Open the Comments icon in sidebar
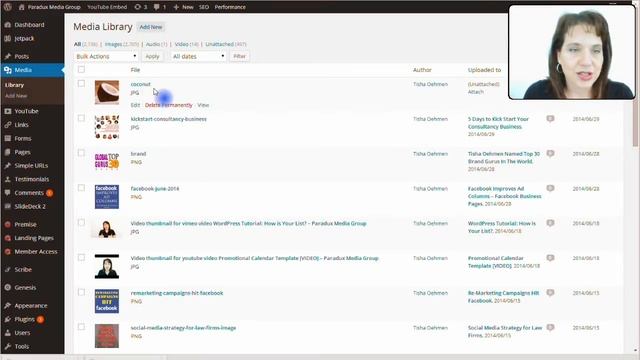The image size is (640, 360). (8, 193)
